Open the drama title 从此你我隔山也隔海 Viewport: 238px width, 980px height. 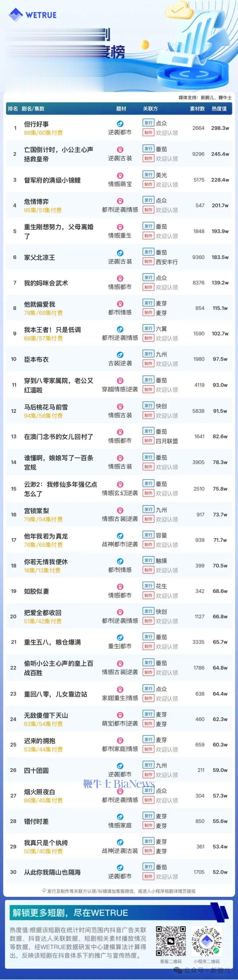(52, 872)
